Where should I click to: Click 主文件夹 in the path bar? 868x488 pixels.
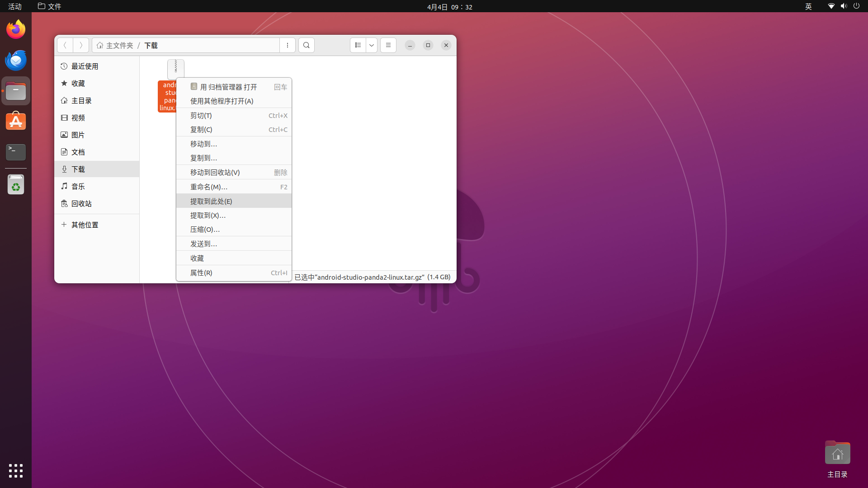click(119, 45)
